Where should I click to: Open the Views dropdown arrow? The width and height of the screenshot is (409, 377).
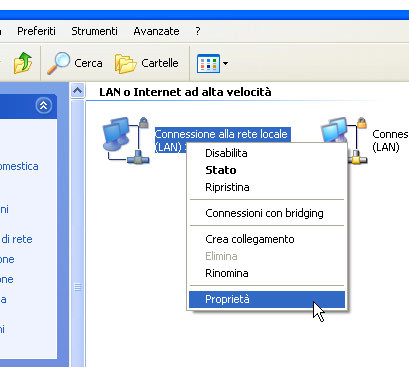pos(225,63)
